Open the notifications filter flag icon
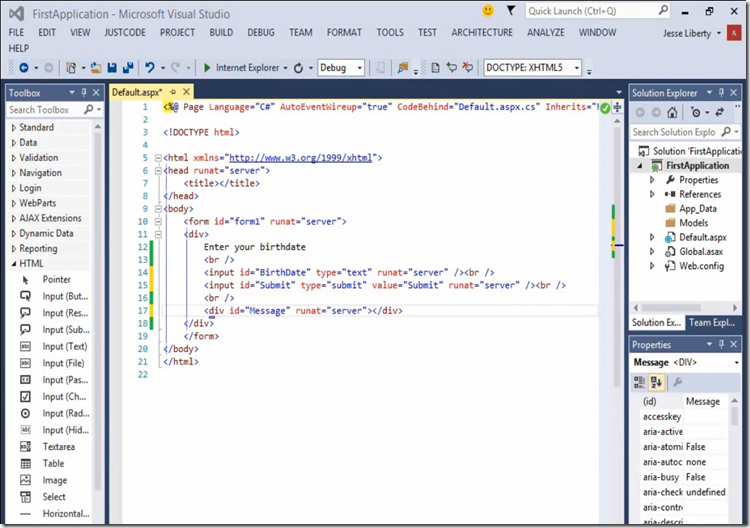Screen dimensions: 750x528 point(511,10)
